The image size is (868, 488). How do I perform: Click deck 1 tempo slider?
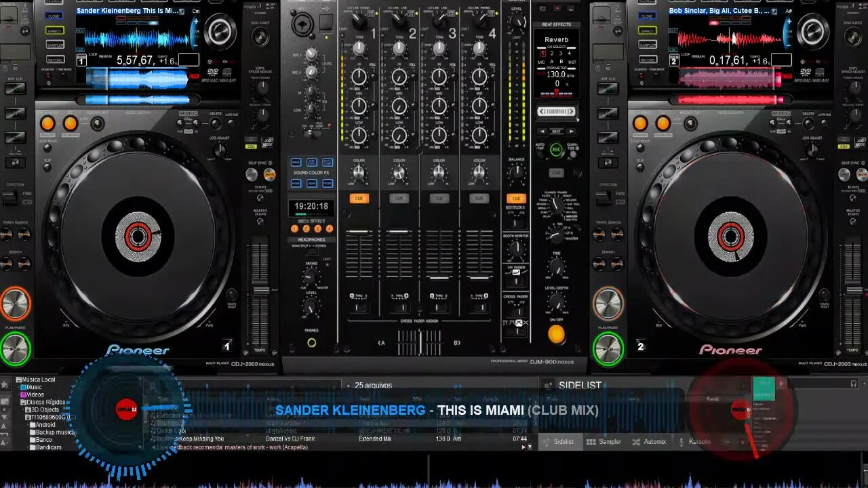[x=260, y=291]
